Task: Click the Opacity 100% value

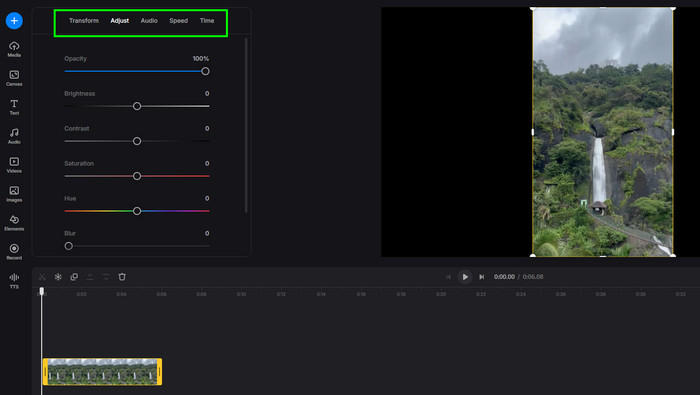Action: [201, 58]
